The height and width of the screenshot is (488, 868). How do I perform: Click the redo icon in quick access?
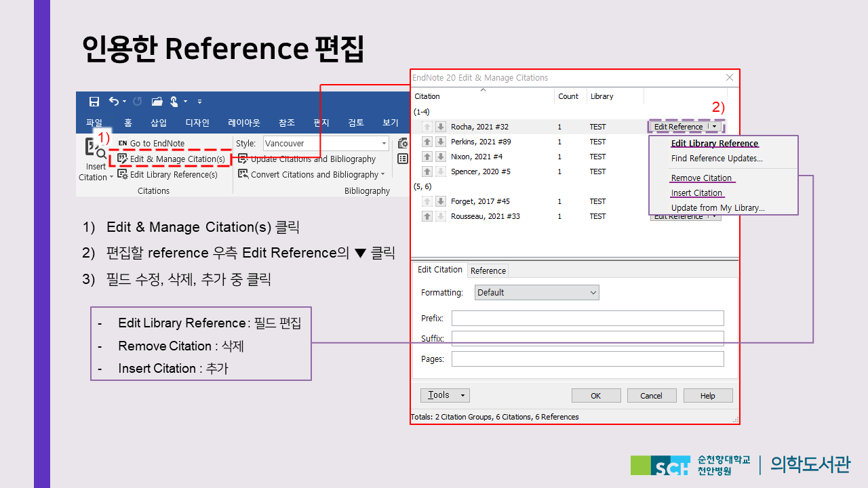137,102
